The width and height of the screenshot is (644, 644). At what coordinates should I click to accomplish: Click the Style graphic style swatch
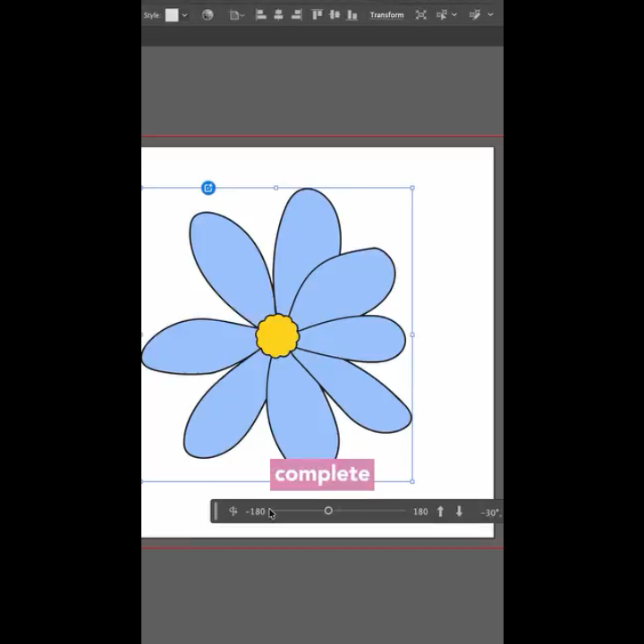pyautogui.click(x=172, y=15)
